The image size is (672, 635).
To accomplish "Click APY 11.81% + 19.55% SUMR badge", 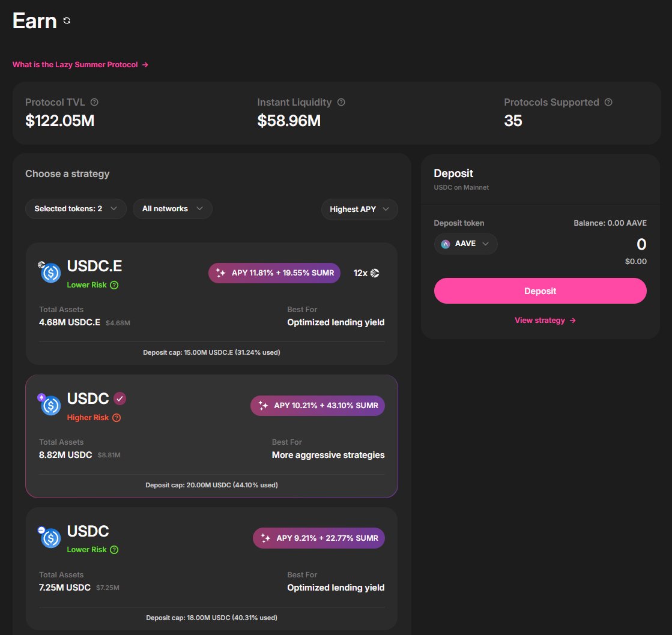I will 274,273.
